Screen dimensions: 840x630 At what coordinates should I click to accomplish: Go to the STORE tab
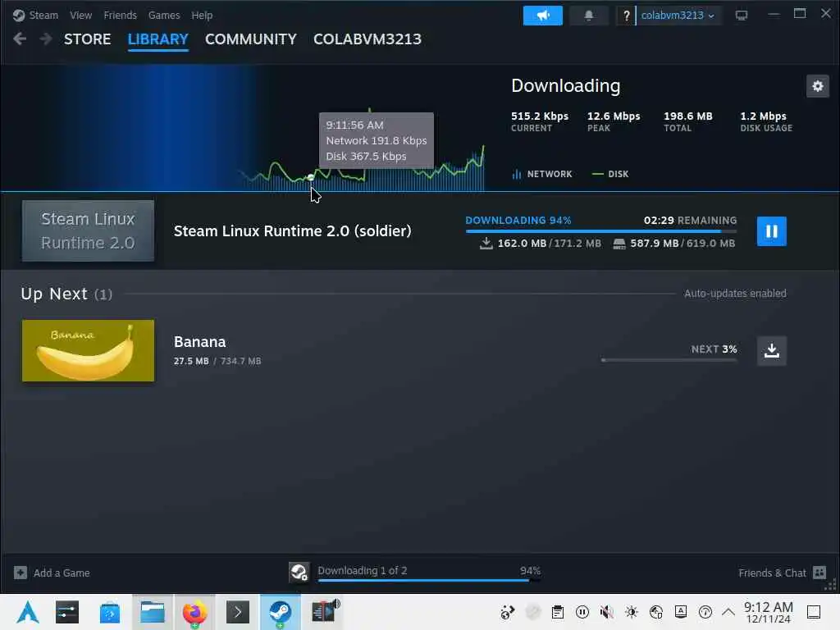point(87,39)
